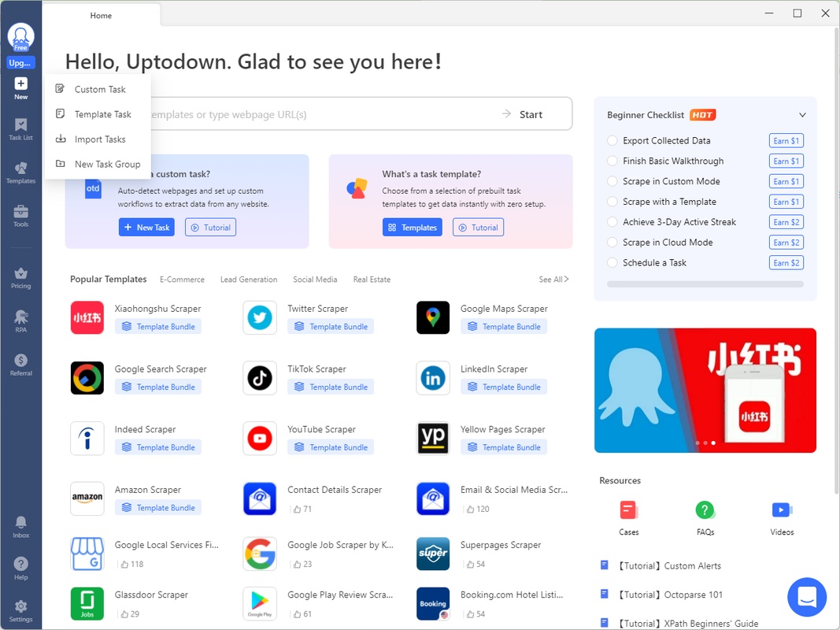The image size is (840, 630).
Task: Click the New plus icon
Action: [x=21, y=83]
